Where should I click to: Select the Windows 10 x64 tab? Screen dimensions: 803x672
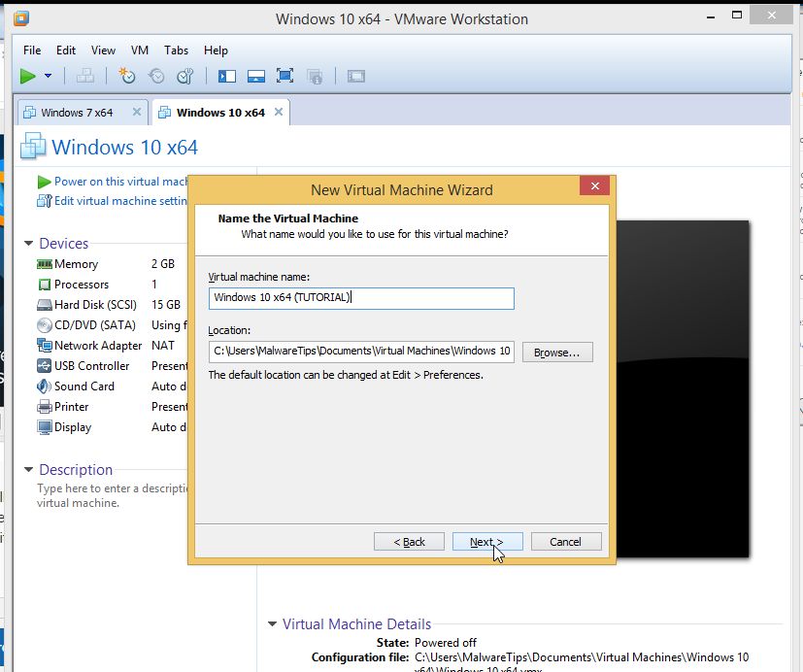tap(220, 113)
